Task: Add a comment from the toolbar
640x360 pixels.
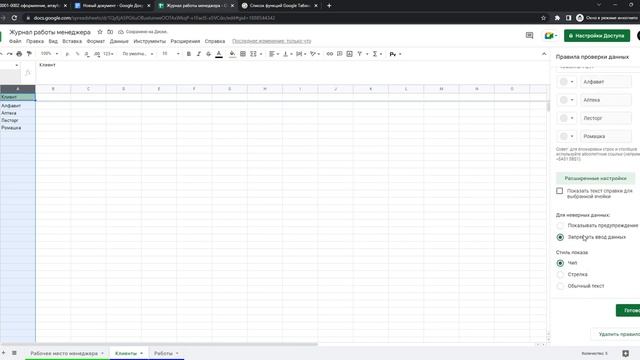Action: (x=340, y=54)
